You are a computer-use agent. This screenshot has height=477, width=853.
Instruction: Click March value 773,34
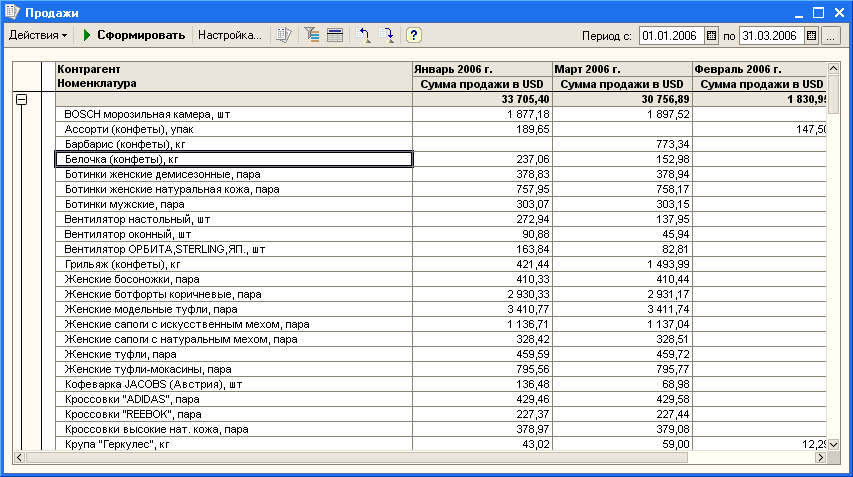point(622,144)
